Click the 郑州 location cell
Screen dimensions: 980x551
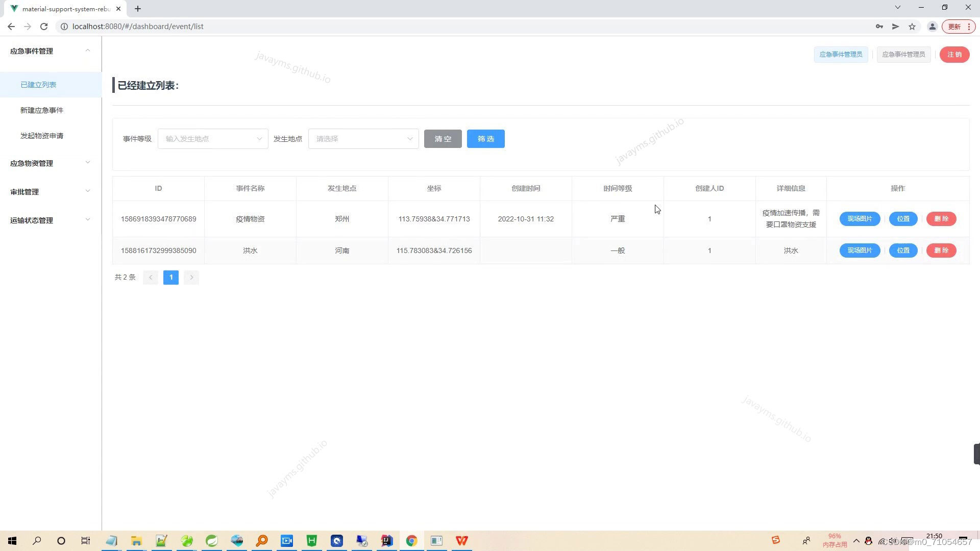coord(342,219)
